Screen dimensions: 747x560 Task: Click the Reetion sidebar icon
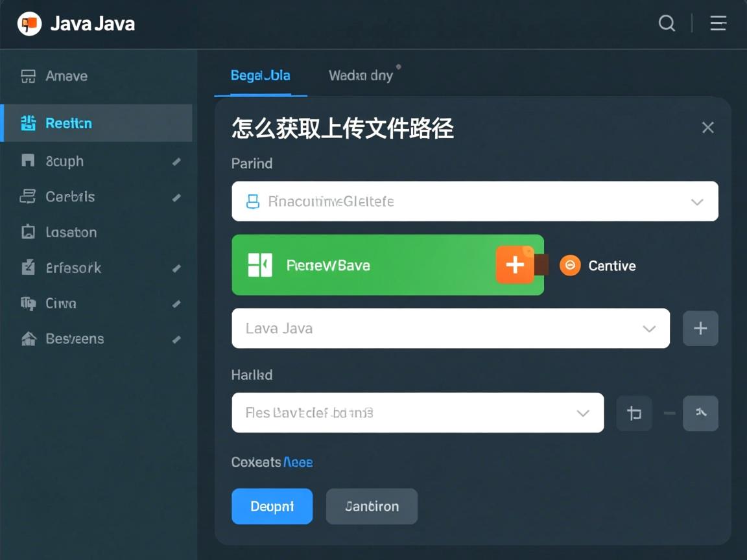point(28,122)
